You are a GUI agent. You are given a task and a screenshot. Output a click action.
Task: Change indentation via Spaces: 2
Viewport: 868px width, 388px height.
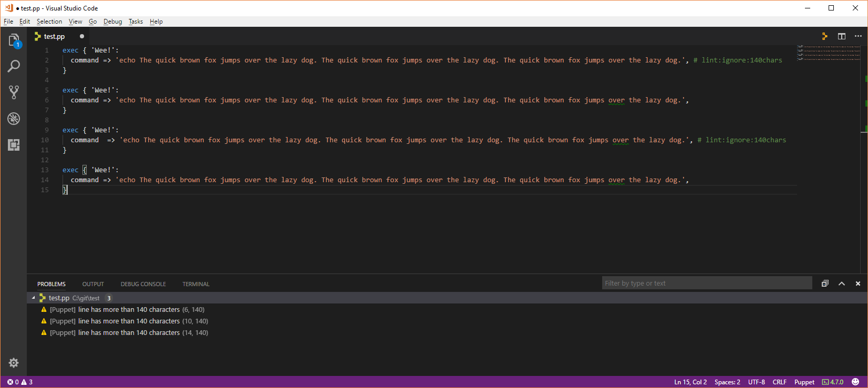(727, 382)
